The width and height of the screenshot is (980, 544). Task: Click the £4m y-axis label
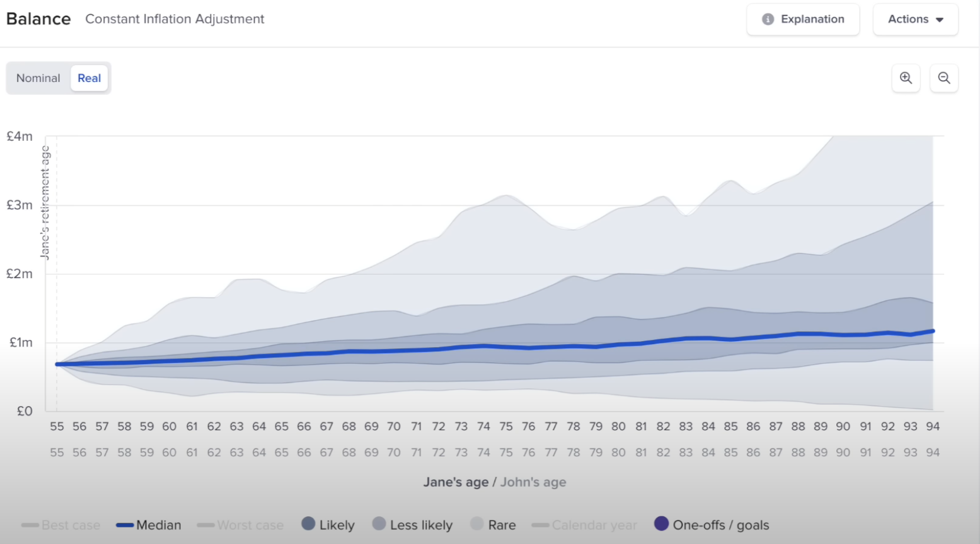pos(19,136)
